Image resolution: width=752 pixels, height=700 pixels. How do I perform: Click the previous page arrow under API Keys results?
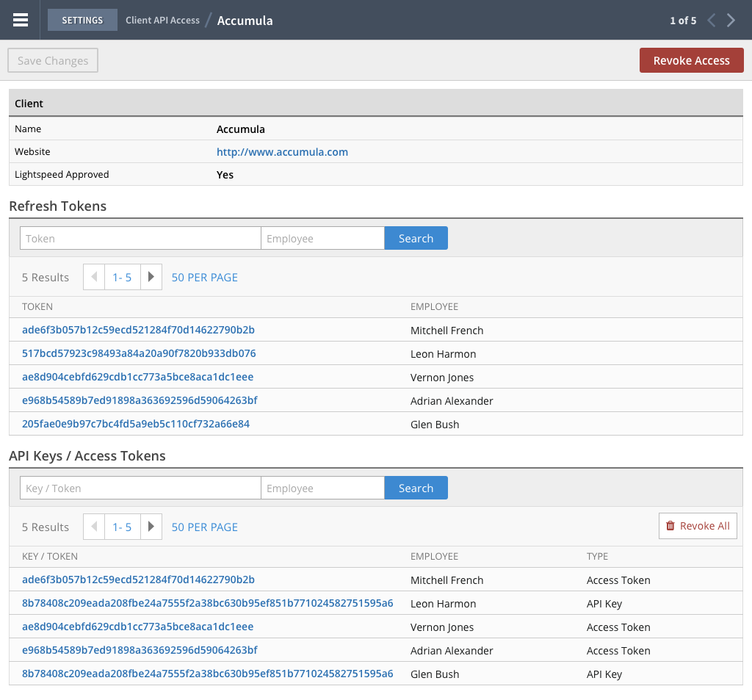(93, 527)
